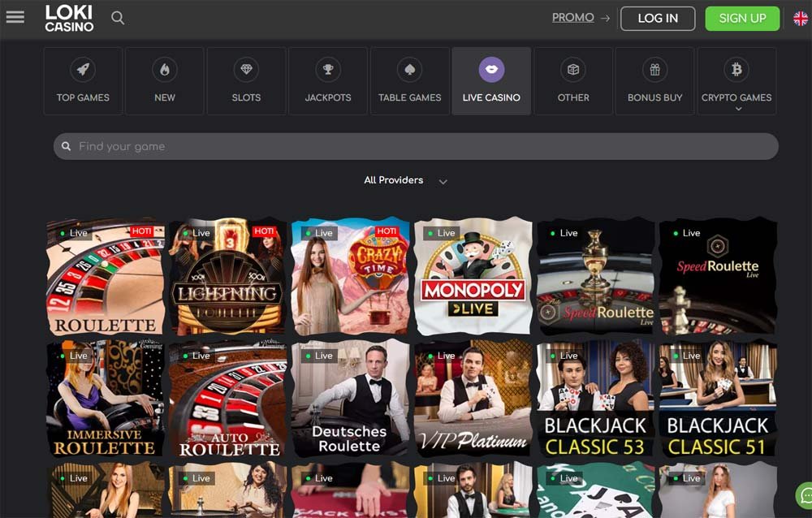Expand the All Providers dropdown
The height and width of the screenshot is (518, 812).
(405, 180)
